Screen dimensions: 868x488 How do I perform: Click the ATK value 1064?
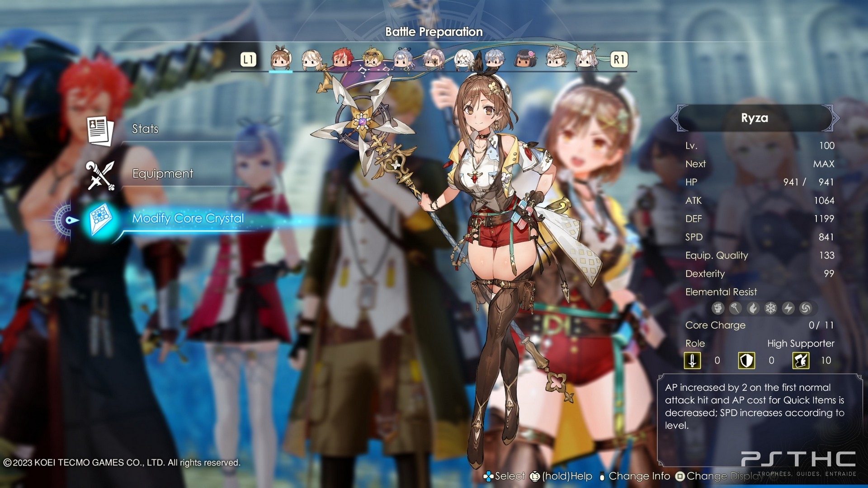click(x=824, y=201)
